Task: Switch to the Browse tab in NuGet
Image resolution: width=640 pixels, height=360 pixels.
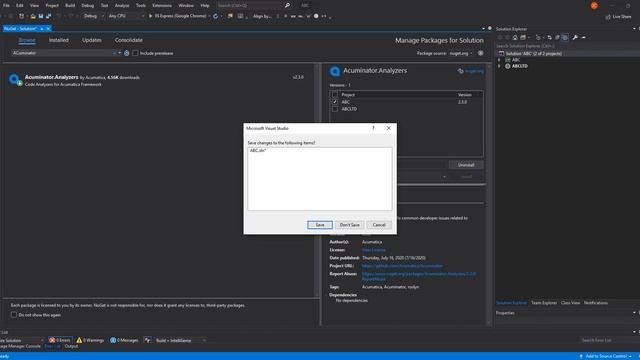Action: [x=27, y=40]
